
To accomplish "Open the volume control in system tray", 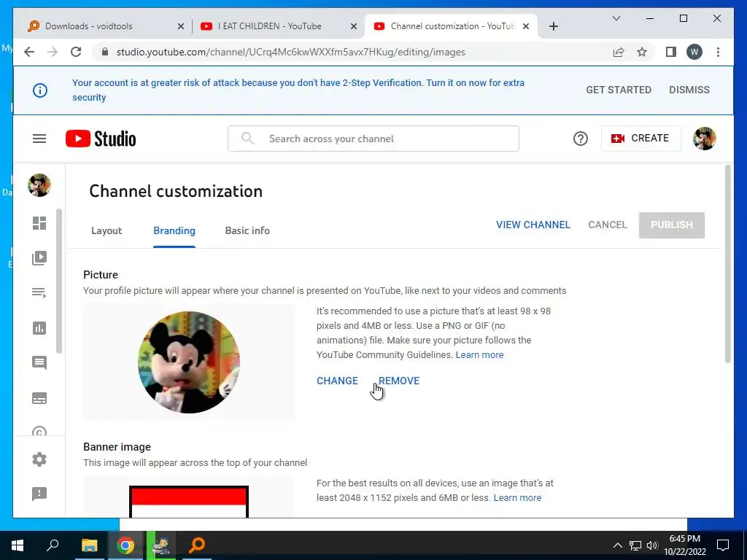I will tap(652, 545).
